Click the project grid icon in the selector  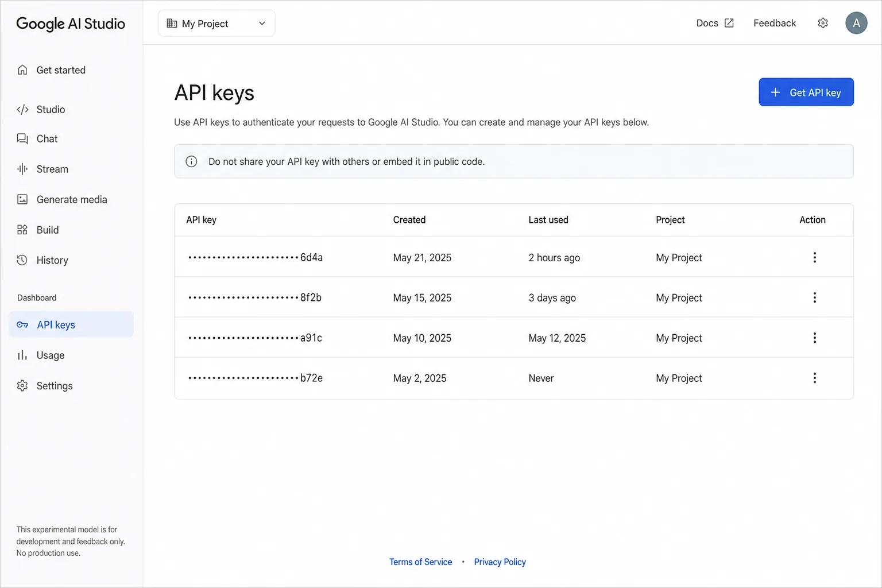[x=172, y=24]
